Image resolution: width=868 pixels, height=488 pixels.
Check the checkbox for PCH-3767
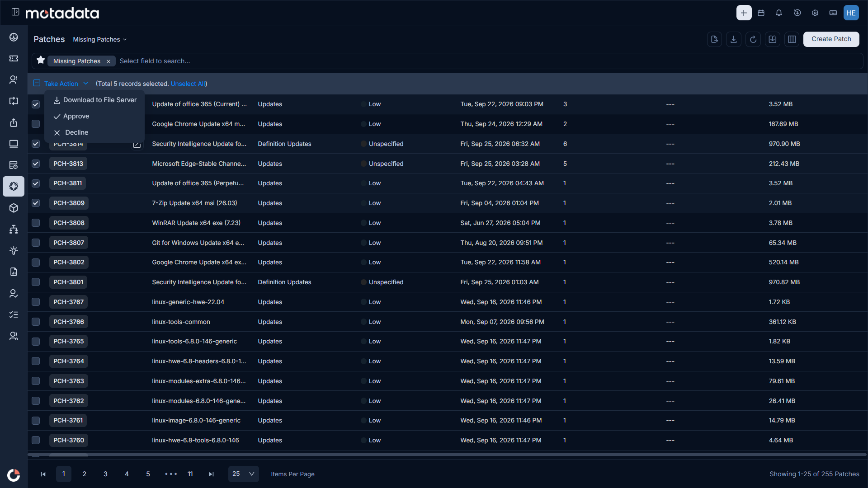pyautogui.click(x=36, y=302)
